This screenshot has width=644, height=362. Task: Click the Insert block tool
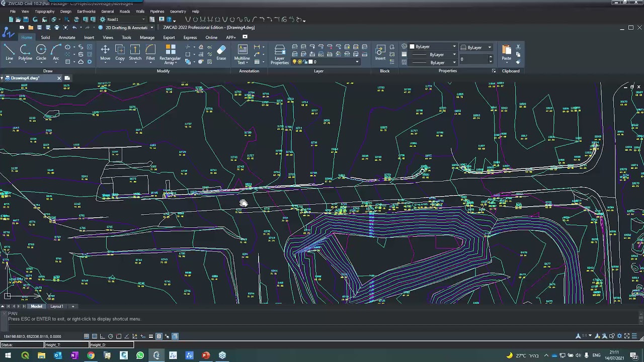[380, 53]
